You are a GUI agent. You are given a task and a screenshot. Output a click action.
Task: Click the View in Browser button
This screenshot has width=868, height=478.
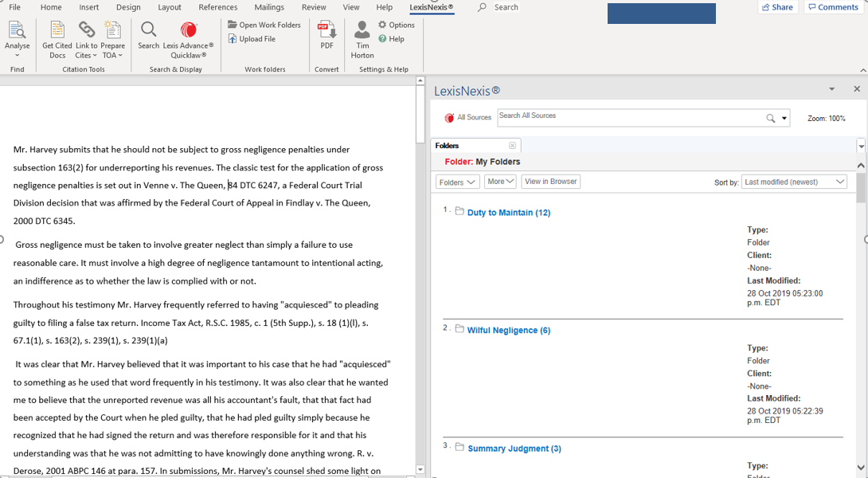(550, 182)
